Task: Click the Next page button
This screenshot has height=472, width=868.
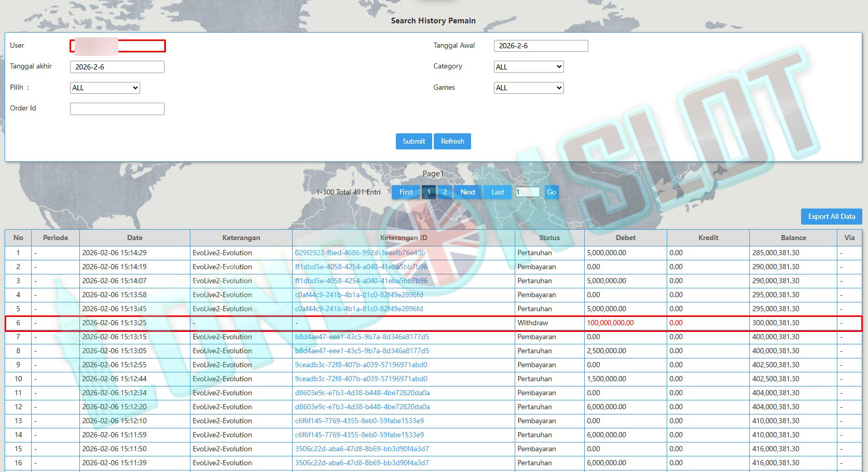Action: [x=467, y=192]
